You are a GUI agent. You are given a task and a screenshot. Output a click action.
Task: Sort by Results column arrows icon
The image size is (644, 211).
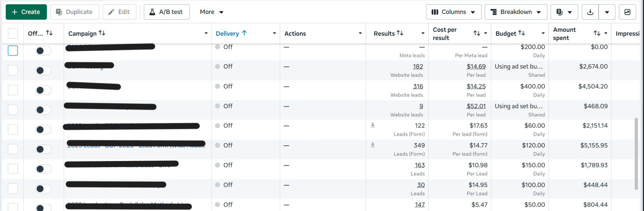point(400,33)
